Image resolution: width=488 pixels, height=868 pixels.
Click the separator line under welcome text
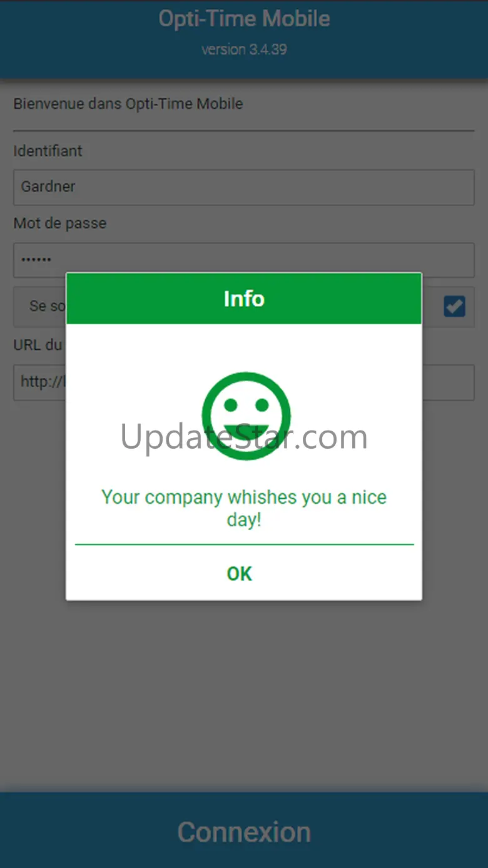click(x=244, y=131)
